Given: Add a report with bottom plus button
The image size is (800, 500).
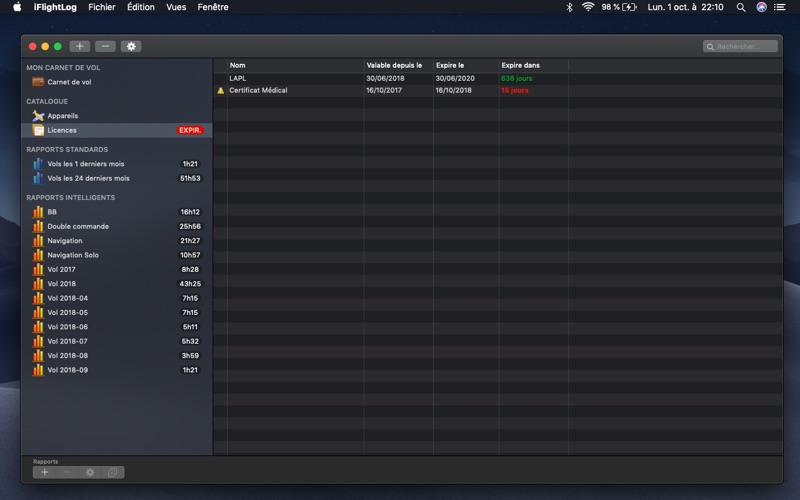Looking at the screenshot, I should click(44, 472).
